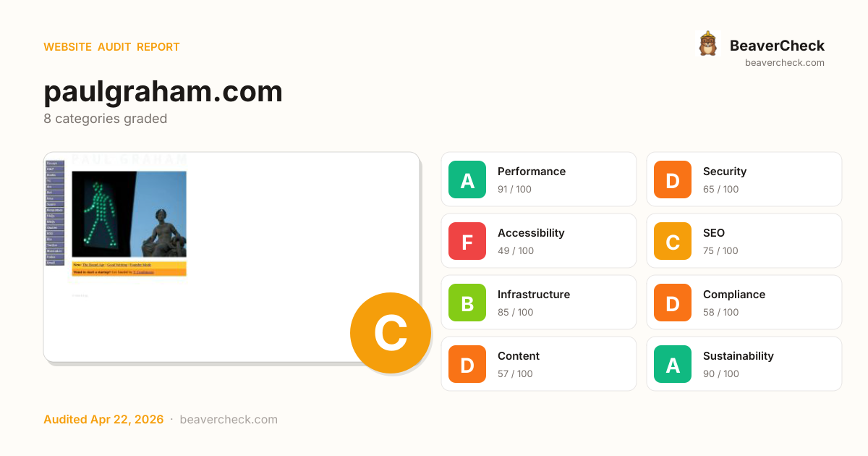Click the Compliance grade D badge
This screenshot has height=456, width=868.
[x=673, y=303]
